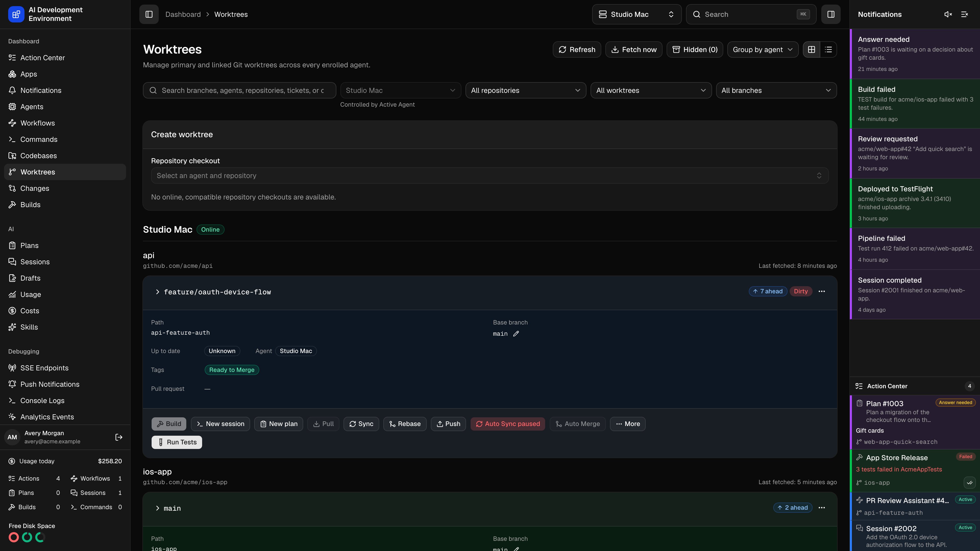Open the More actions button

pos(628,424)
